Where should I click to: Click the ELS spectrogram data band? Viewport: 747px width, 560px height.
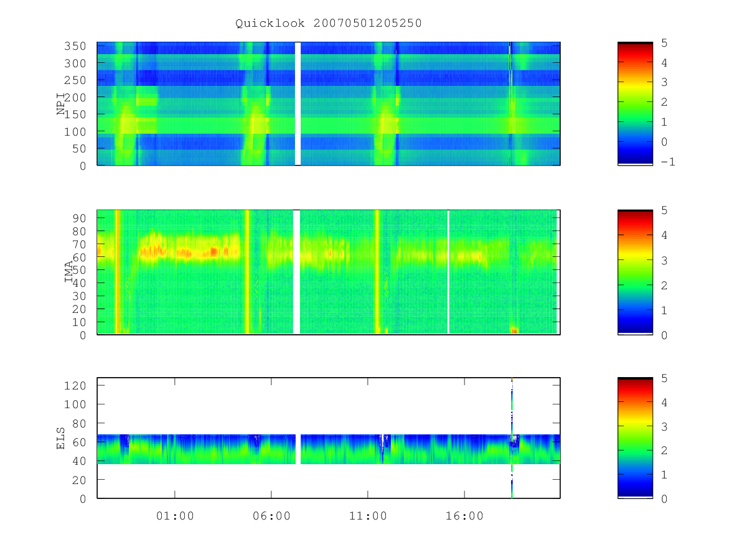329,449
